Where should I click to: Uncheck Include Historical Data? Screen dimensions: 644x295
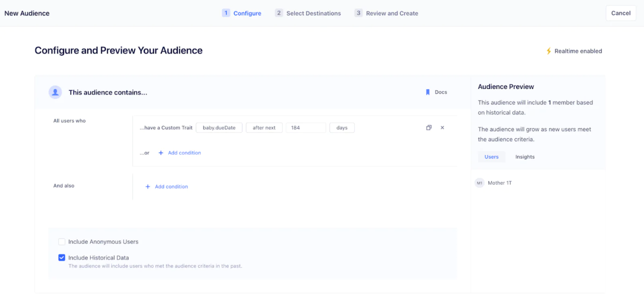click(x=62, y=258)
